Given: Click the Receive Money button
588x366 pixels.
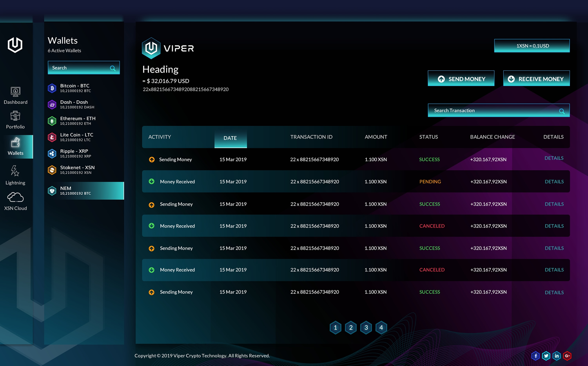Looking at the screenshot, I should (537, 78).
